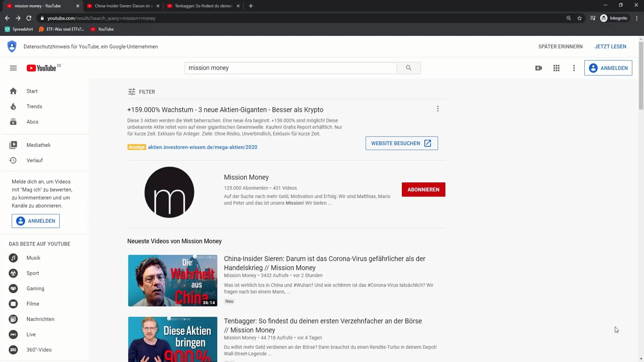Open the create video camera icon

[x=539, y=68]
